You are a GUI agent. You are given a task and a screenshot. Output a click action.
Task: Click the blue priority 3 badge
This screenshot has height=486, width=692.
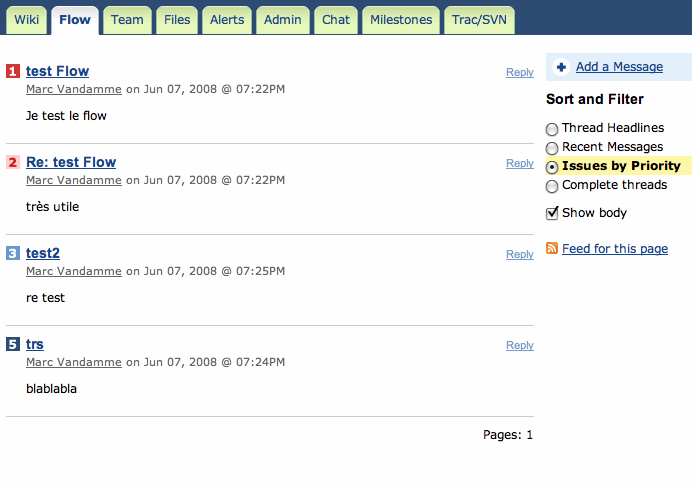click(x=12, y=253)
